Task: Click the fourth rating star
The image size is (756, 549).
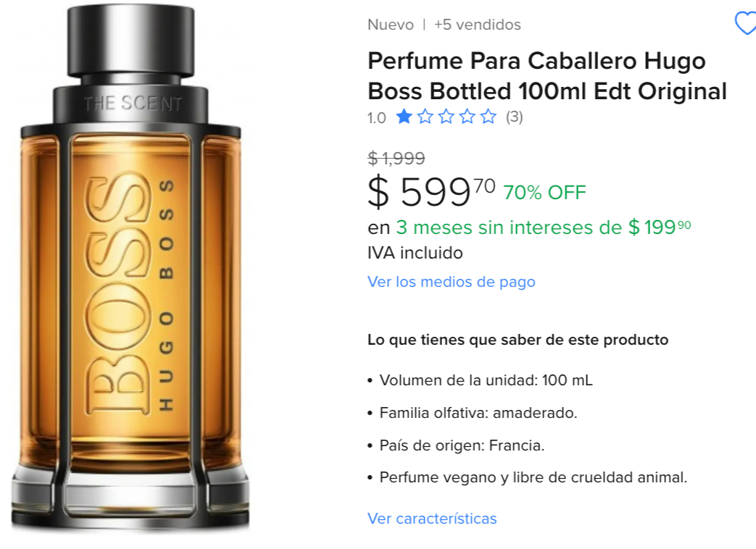Action: 468,117
